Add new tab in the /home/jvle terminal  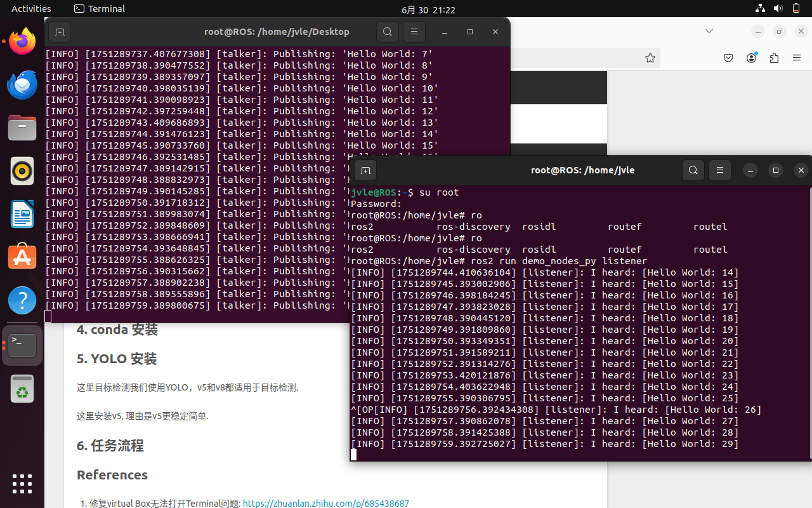365,170
